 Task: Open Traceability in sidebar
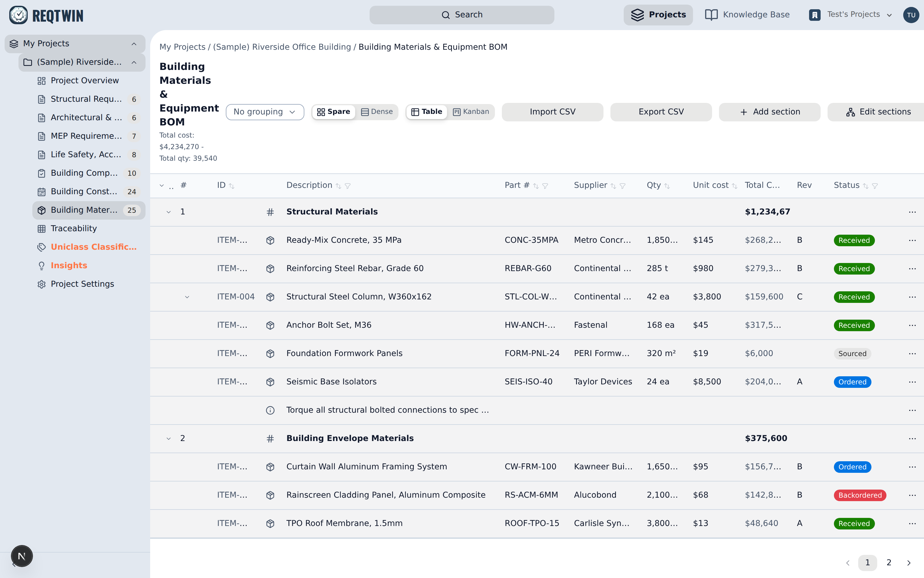click(89, 229)
